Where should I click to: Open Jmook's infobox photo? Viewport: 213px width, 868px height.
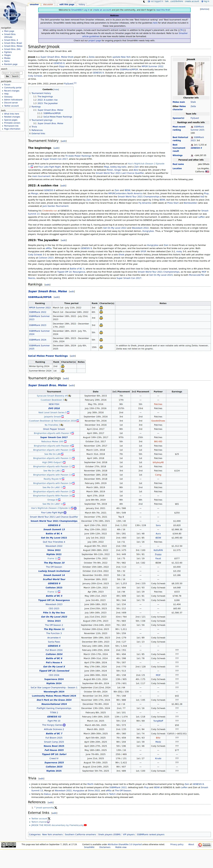[x=191, y=79]
